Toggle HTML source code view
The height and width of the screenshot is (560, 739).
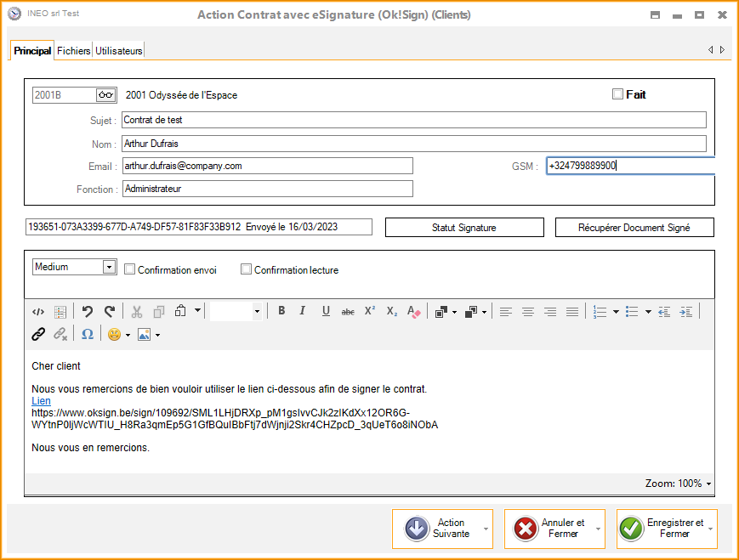(x=38, y=312)
